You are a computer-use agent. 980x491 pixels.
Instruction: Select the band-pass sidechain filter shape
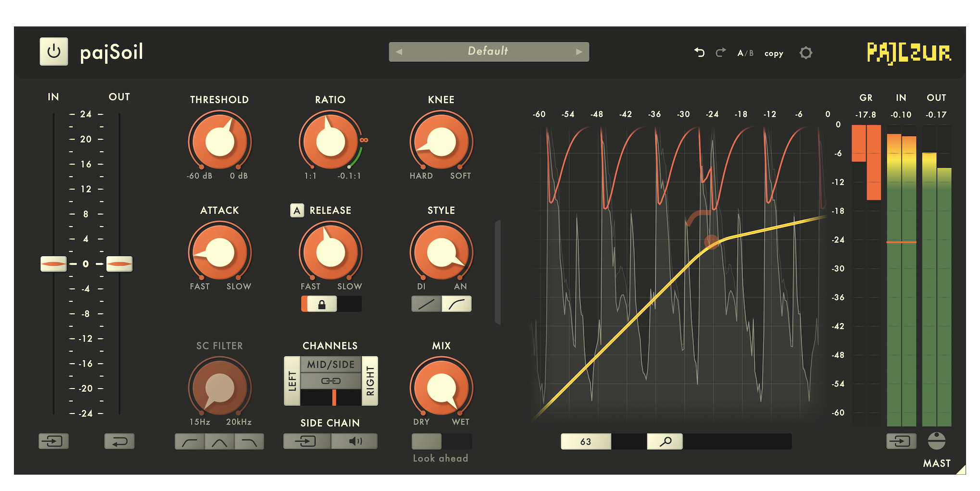pos(219,442)
